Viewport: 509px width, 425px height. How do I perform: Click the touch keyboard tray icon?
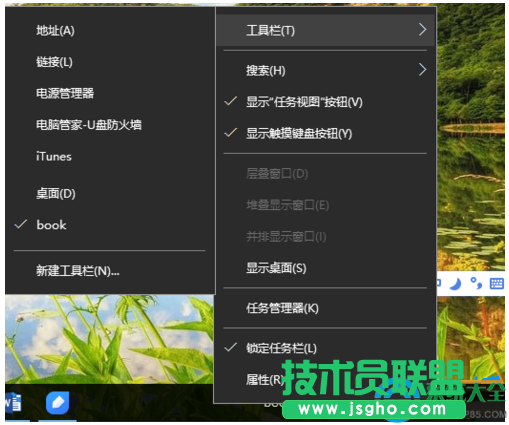pos(496,284)
